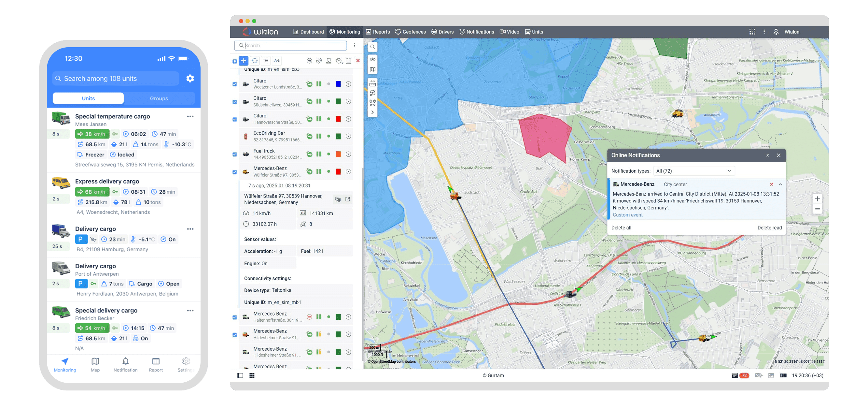Screen dimensions: 868x411
Task: Focus mobile 'Search among 108 units' field
Action: 116,78
